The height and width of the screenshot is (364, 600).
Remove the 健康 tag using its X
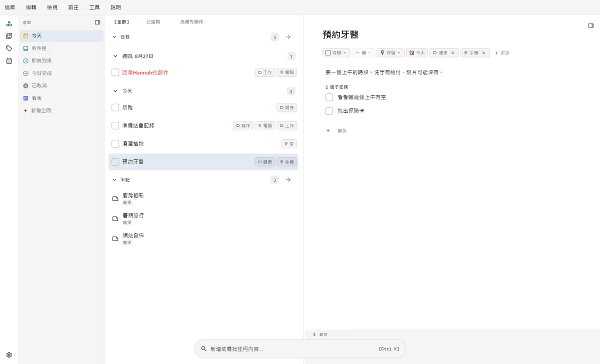coord(453,53)
